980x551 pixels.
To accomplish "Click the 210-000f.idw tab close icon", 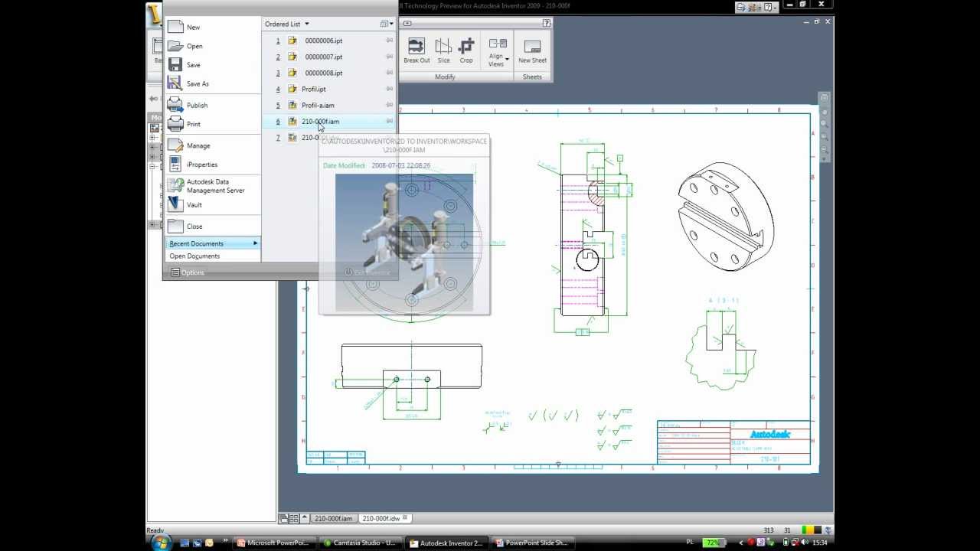I will 407,518.
